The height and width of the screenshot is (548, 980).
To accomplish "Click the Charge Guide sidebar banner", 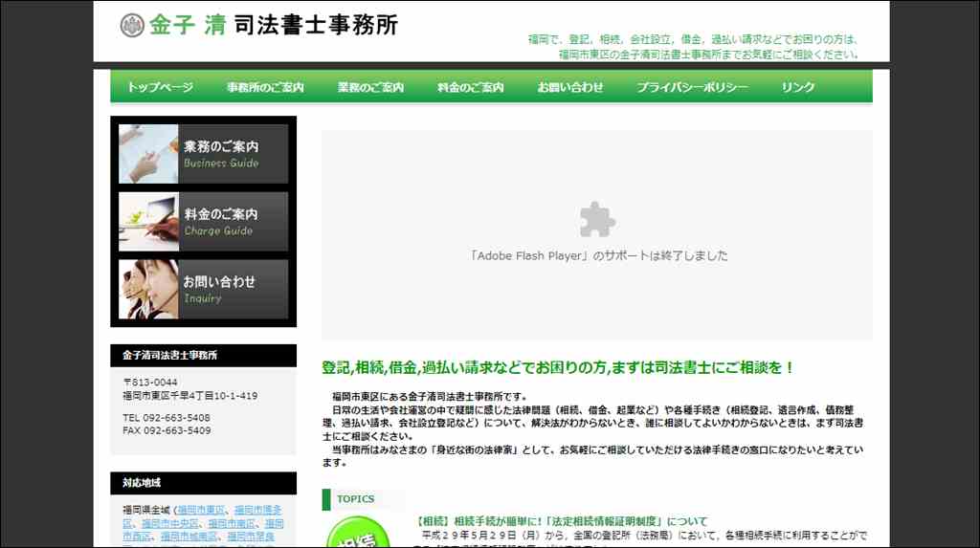I will 203,221.
